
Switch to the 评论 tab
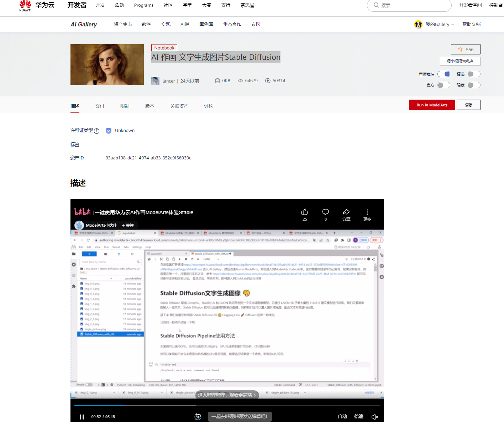(x=209, y=106)
